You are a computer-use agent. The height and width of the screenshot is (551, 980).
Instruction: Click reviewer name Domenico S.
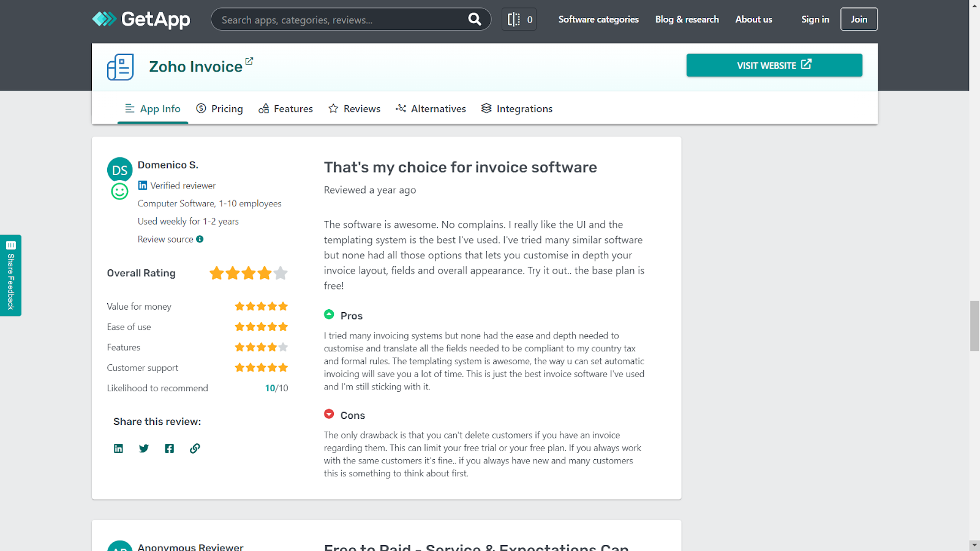point(168,165)
